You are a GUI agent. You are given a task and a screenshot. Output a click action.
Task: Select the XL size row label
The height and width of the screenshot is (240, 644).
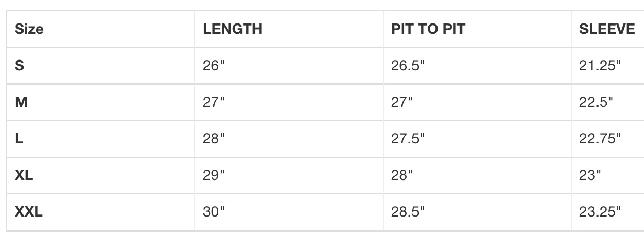(24, 176)
